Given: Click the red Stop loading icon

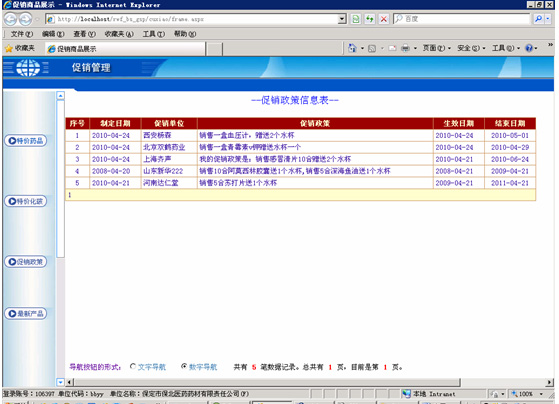Looking at the screenshot, I should (384, 19).
